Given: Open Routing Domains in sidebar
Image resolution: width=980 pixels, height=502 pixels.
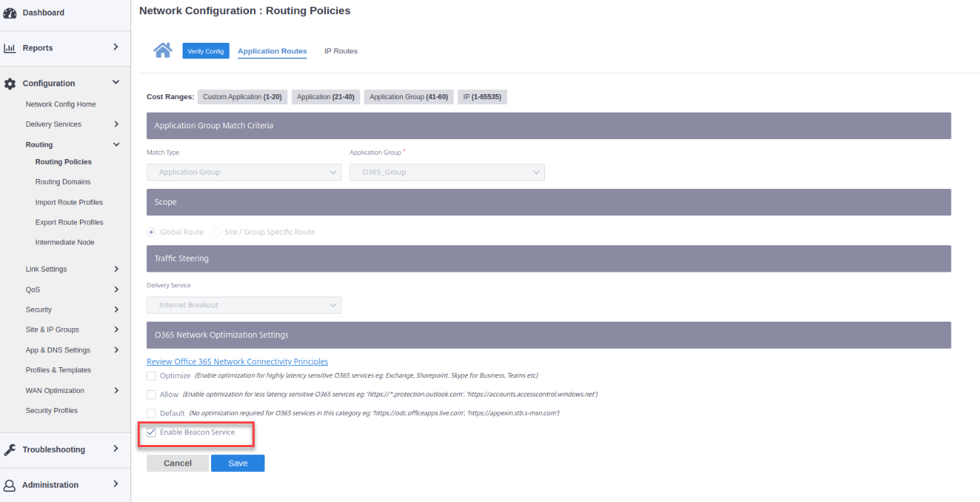Looking at the screenshot, I should pos(63,182).
